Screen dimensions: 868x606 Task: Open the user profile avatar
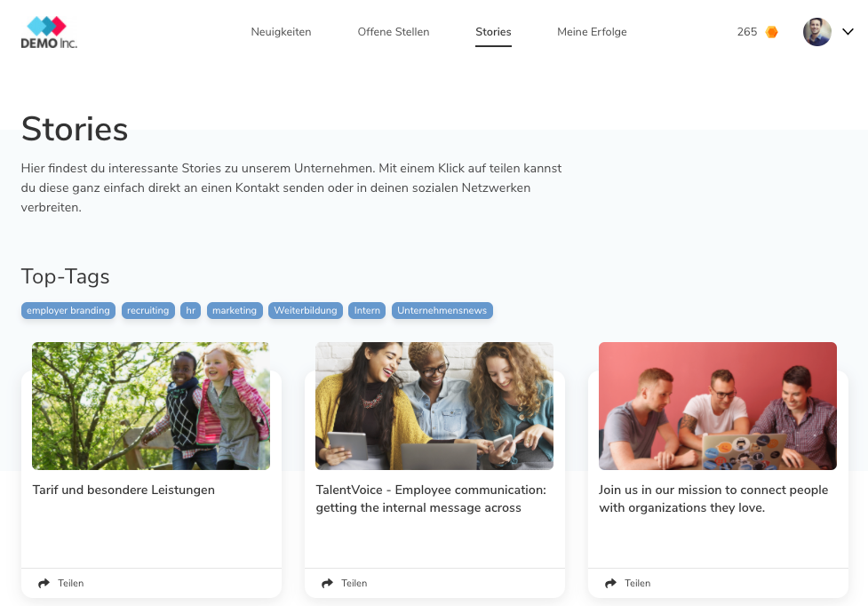pos(816,32)
